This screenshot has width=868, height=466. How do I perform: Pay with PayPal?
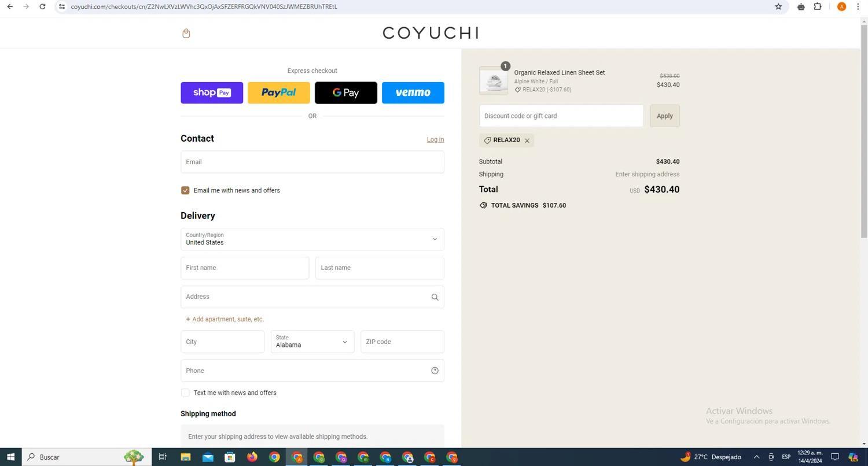279,93
